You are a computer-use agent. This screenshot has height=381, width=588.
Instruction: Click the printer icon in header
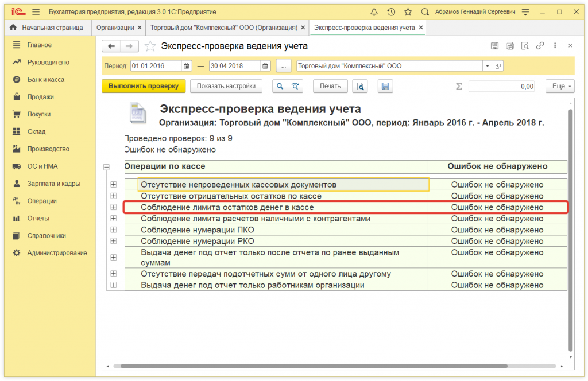point(510,46)
